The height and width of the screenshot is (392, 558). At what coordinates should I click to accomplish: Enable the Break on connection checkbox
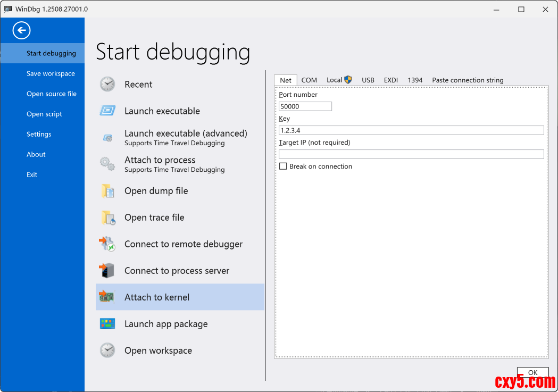pyautogui.click(x=283, y=166)
